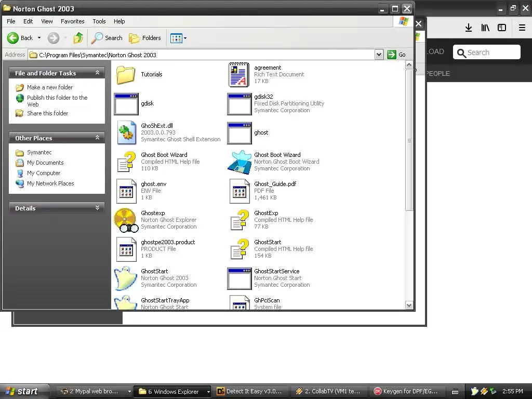Screen dimensions: 532x399
Task: Select the ghost application icon
Action: (239, 133)
